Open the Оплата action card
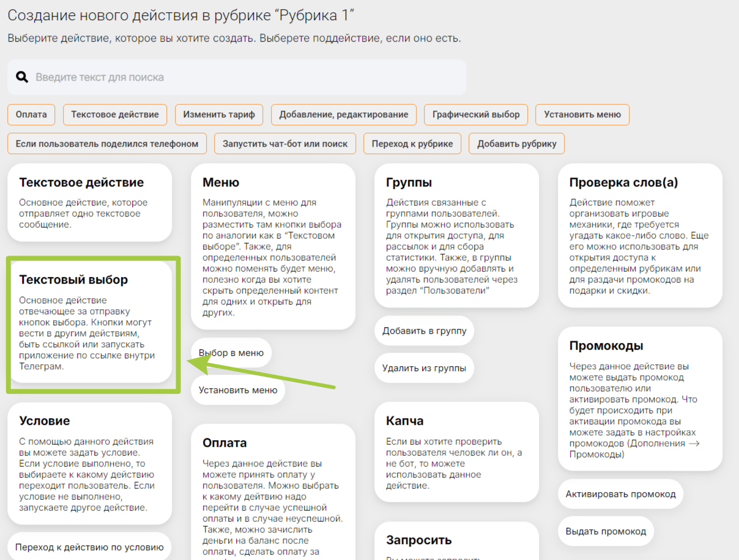Screen dimensions: 739x560 273,492
